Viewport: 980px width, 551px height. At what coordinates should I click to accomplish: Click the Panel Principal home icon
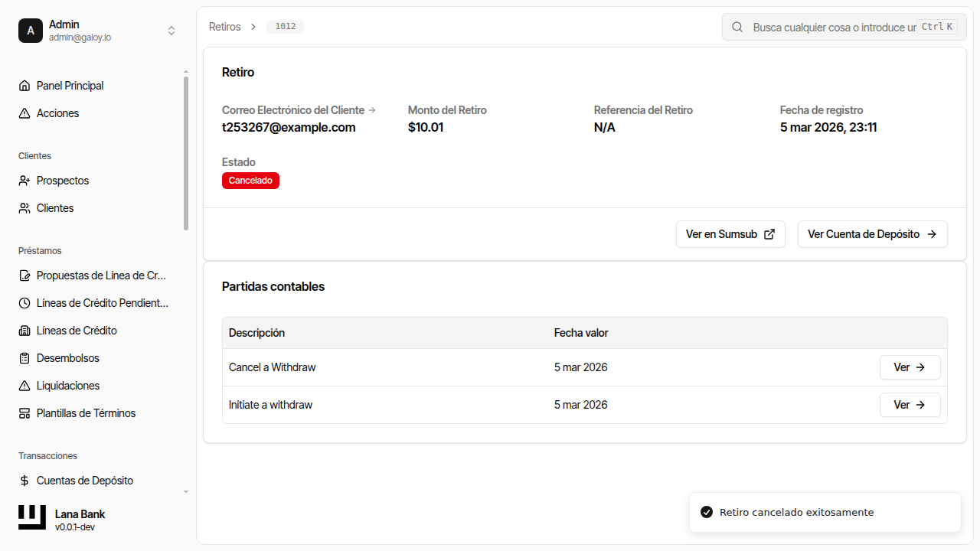click(x=24, y=86)
